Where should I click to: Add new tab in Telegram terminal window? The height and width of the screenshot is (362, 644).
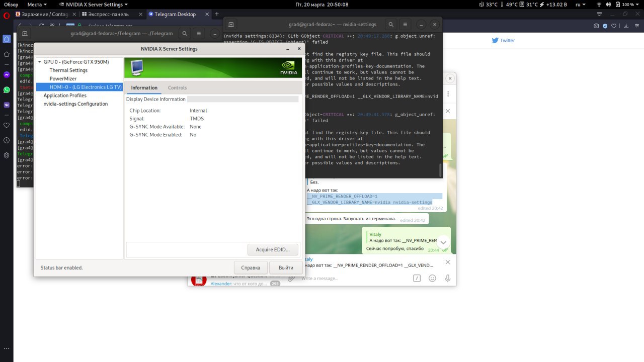[x=24, y=34]
